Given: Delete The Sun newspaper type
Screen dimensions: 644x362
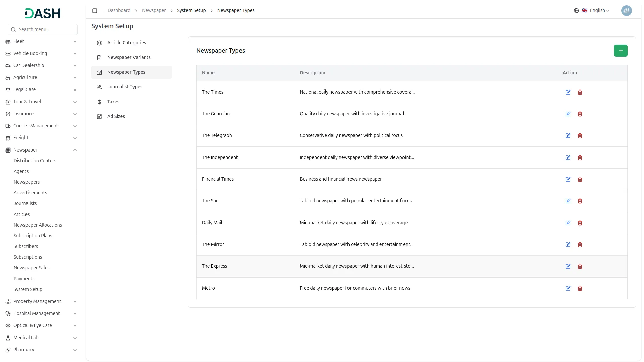Looking at the screenshot, I should tap(580, 201).
